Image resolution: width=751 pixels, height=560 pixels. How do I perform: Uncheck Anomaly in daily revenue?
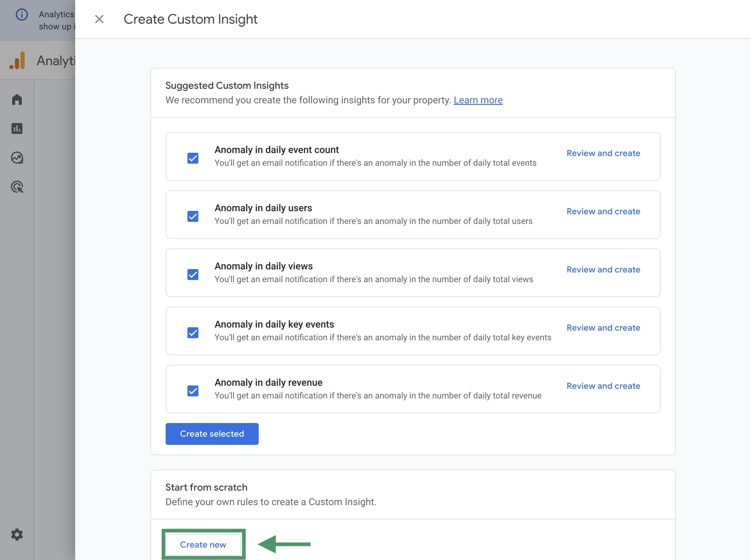point(192,391)
